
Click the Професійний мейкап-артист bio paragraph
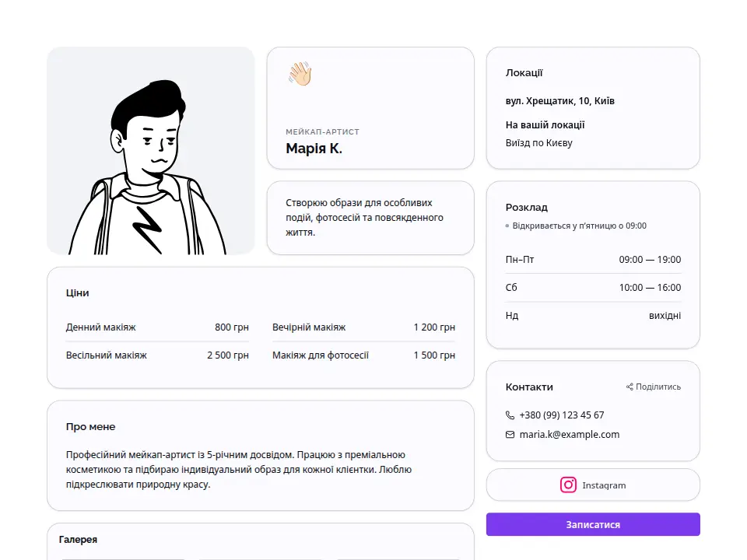[x=239, y=470]
